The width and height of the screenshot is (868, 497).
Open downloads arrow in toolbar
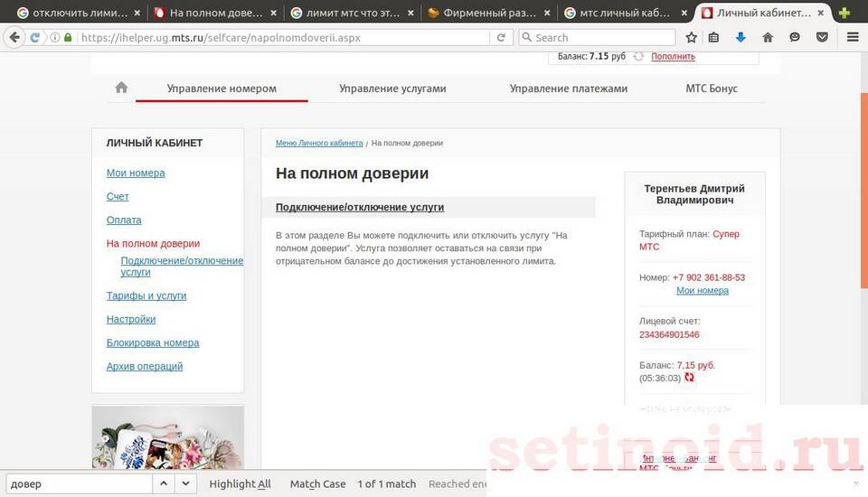click(x=741, y=37)
